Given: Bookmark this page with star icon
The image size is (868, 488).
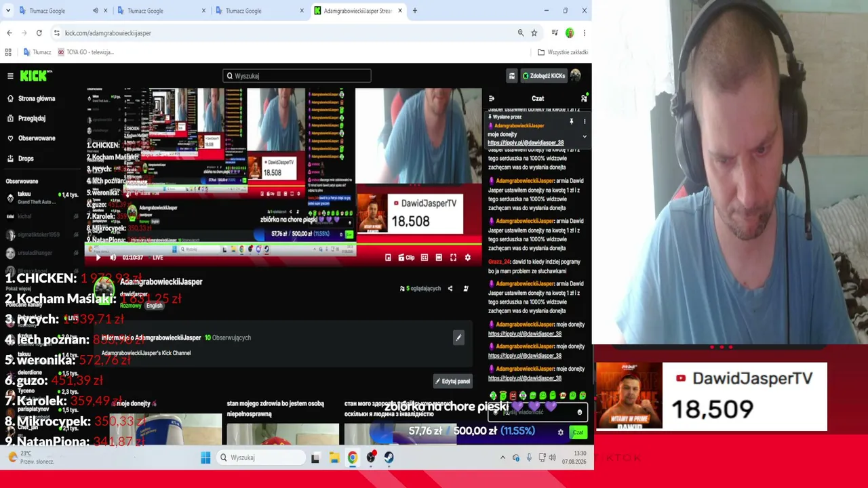Looking at the screenshot, I should 534,33.
